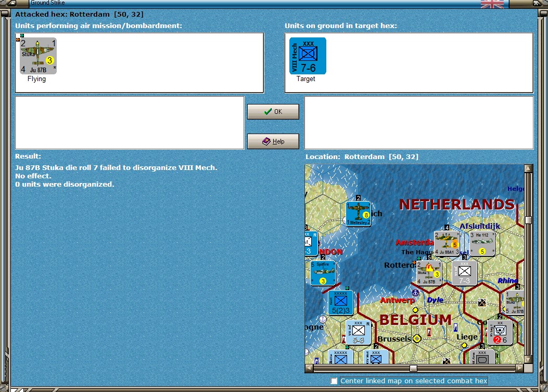Screen dimensions: 548x392
Task: Confirm the ground strike result with OK
Action: [273, 112]
